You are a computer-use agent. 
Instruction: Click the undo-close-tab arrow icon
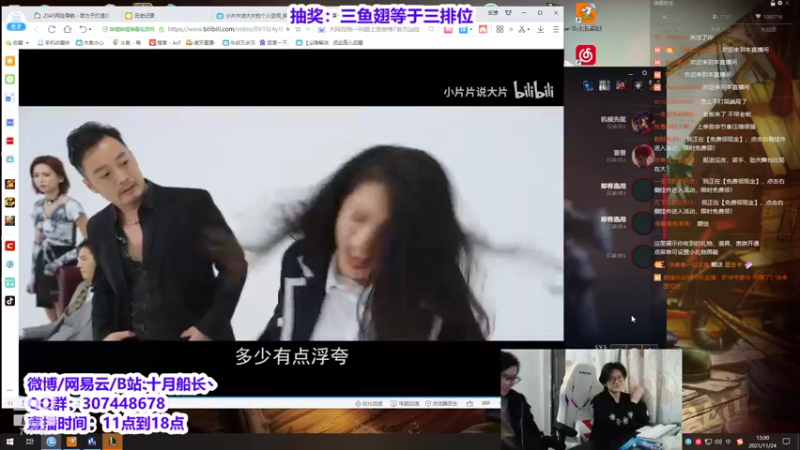pos(83,30)
